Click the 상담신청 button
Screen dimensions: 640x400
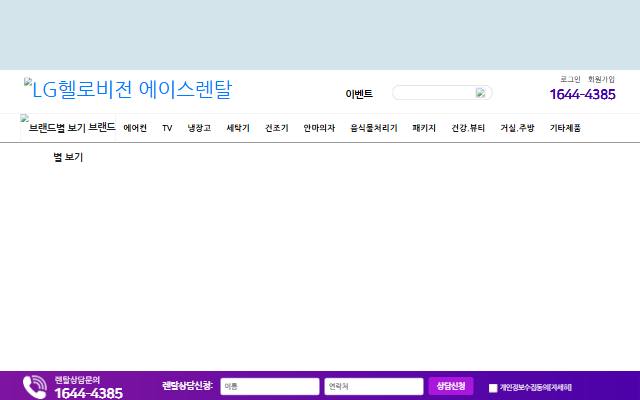(451, 386)
